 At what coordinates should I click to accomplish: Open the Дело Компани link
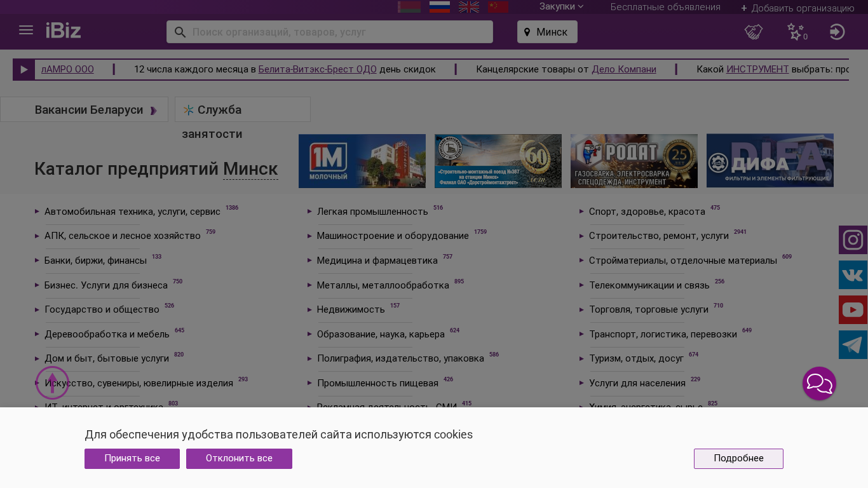(624, 69)
